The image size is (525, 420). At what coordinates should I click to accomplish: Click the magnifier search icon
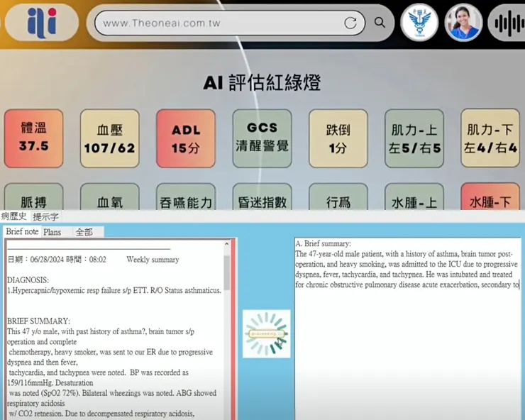380,23
